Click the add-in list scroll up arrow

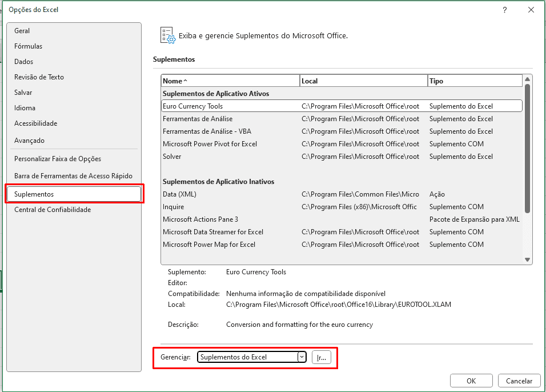pyautogui.click(x=527, y=79)
